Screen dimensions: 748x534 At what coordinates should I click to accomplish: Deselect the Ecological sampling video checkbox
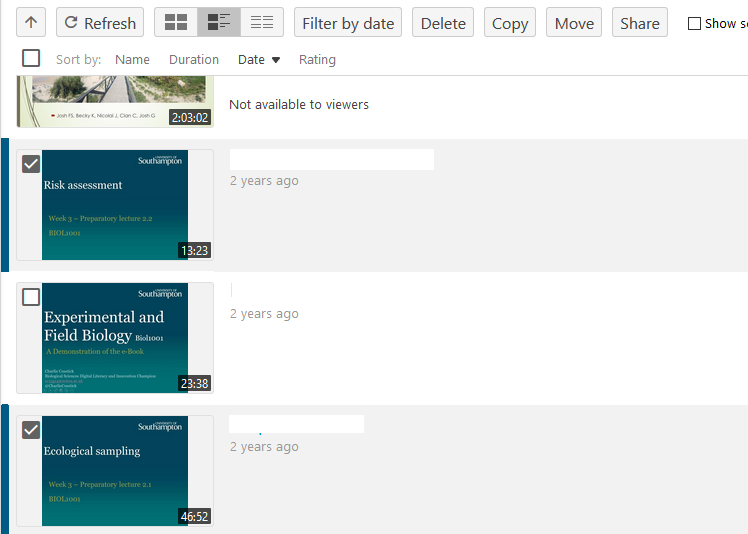pyautogui.click(x=31, y=430)
